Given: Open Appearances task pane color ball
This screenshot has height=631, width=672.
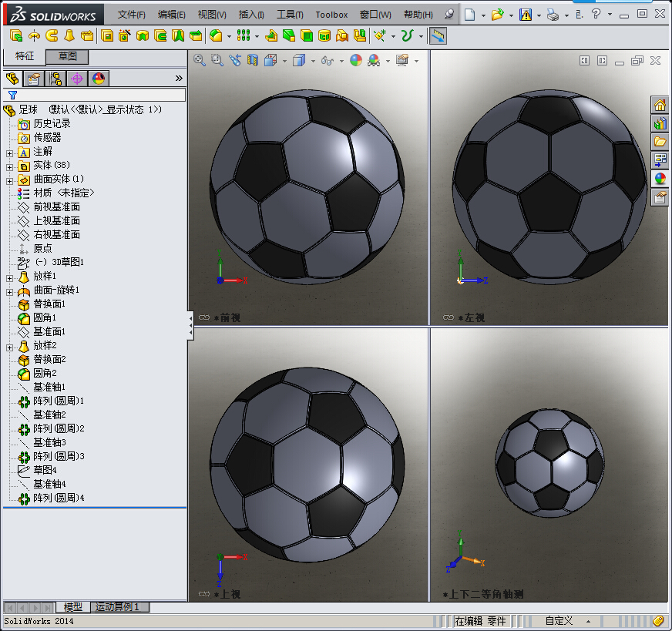Looking at the screenshot, I should (x=660, y=179).
